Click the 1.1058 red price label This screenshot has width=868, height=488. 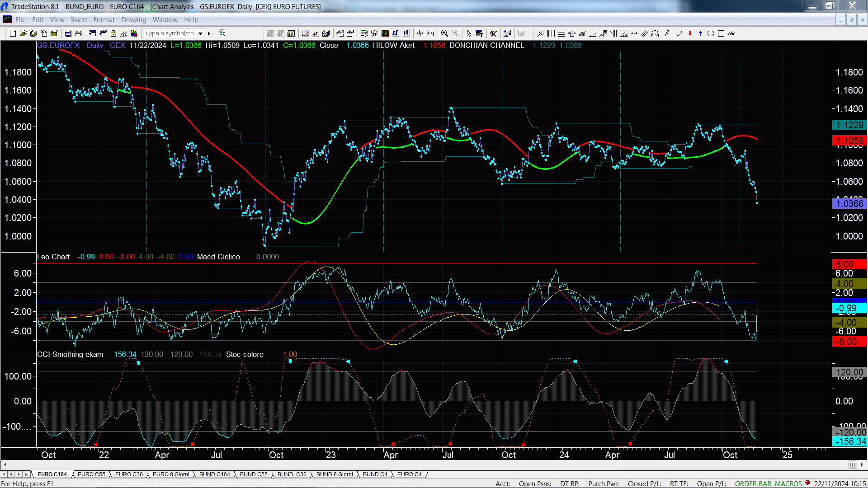point(850,141)
